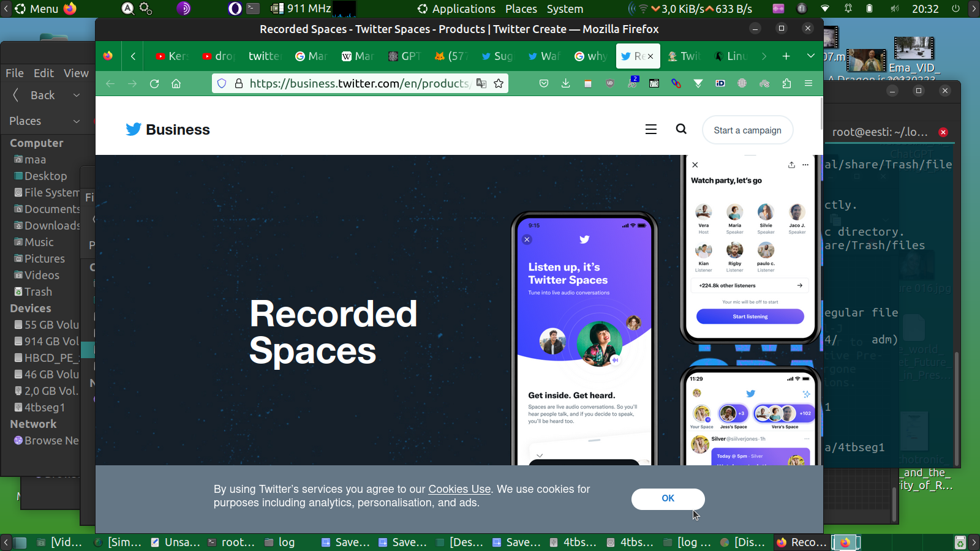Expand the other listeners arrow in mockup
This screenshot has width=980, height=551.
click(x=799, y=285)
